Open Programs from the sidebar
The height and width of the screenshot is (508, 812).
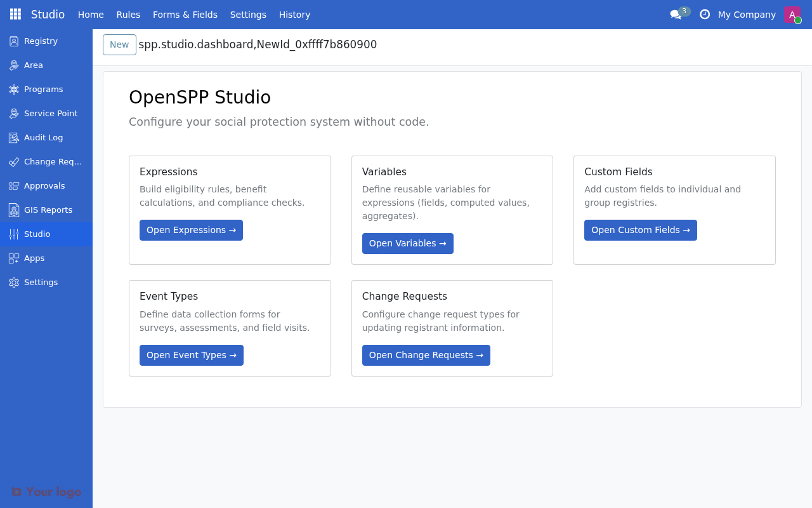tap(43, 89)
